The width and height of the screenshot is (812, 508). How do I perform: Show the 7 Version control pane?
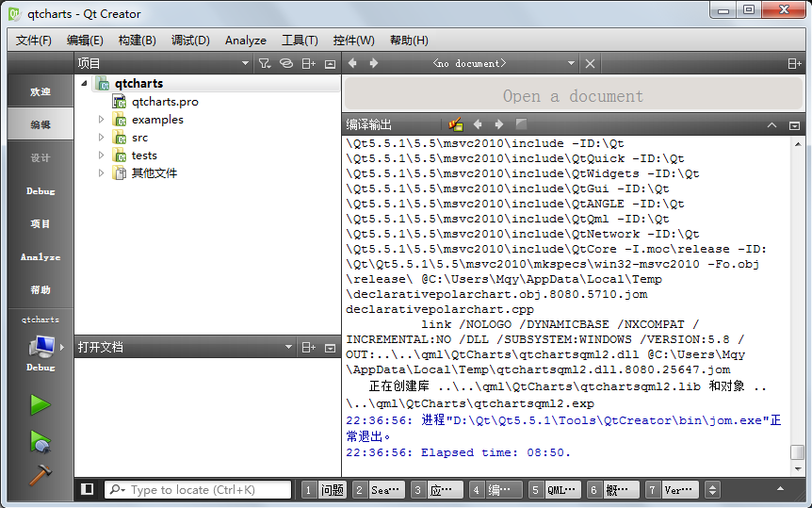(673, 490)
